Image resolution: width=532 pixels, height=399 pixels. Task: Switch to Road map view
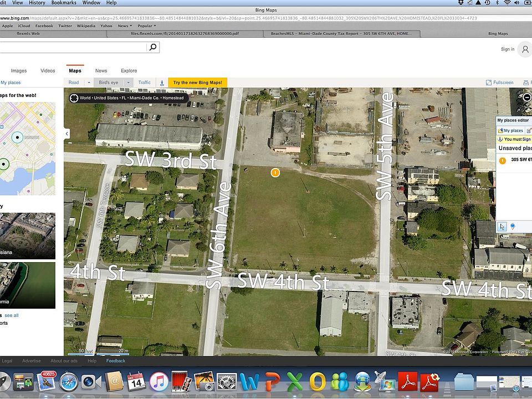click(74, 83)
